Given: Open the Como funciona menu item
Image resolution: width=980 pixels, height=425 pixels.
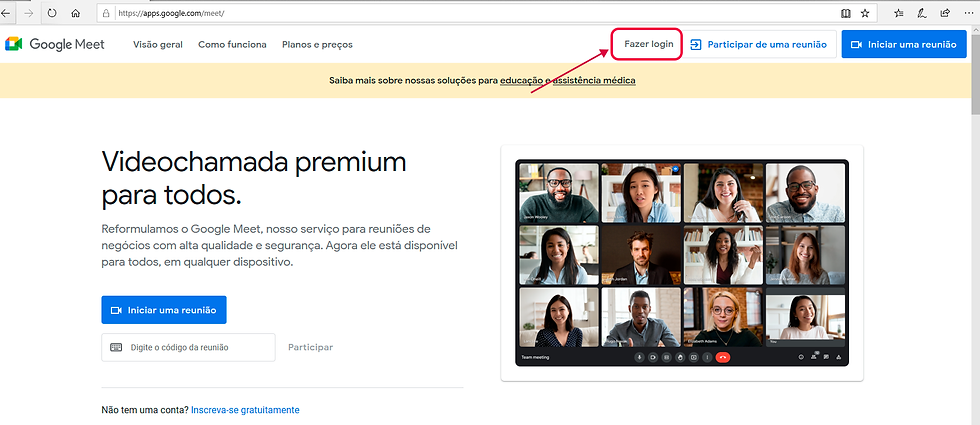Looking at the screenshot, I should pyautogui.click(x=232, y=44).
